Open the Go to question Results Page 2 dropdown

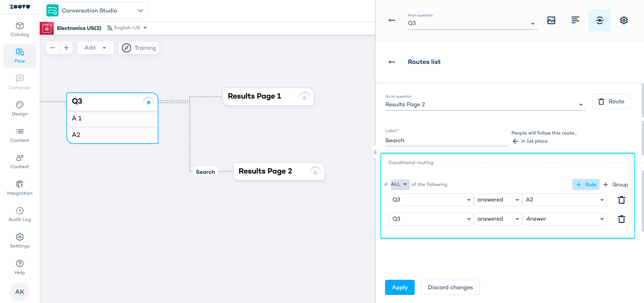pyautogui.click(x=485, y=105)
